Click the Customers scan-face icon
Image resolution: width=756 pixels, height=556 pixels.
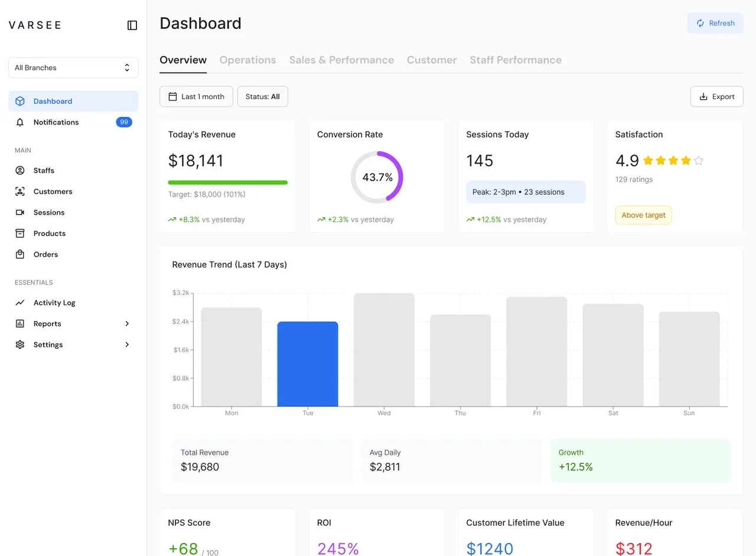click(x=20, y=191)
